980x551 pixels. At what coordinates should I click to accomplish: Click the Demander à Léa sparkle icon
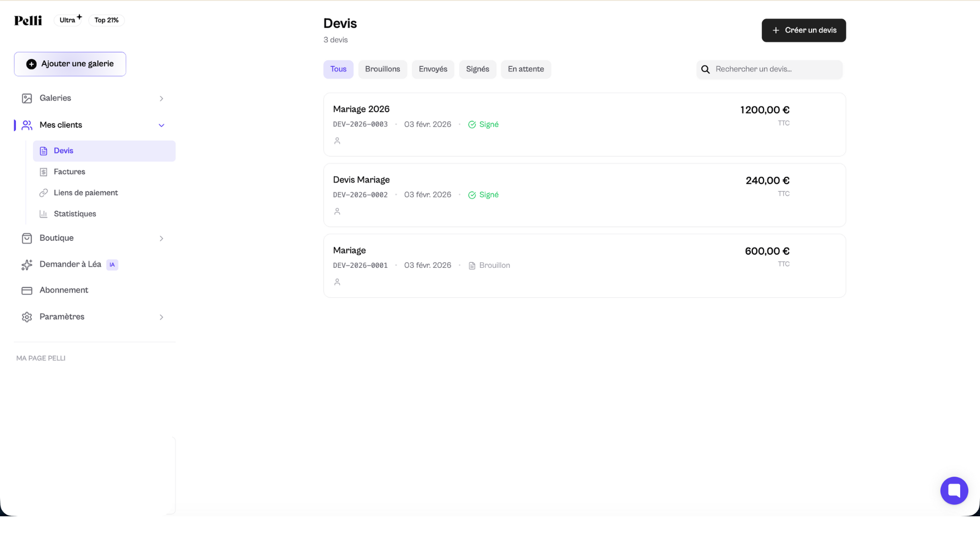tap(27, 265)
